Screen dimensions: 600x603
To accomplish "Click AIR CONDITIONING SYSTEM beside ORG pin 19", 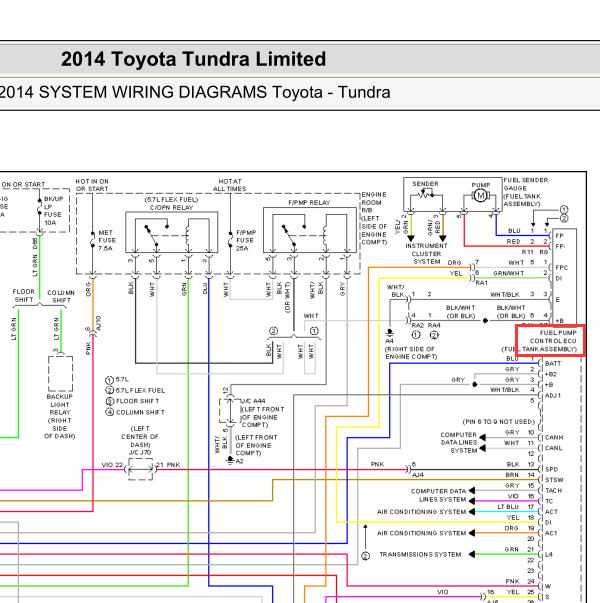I will 422,533.
